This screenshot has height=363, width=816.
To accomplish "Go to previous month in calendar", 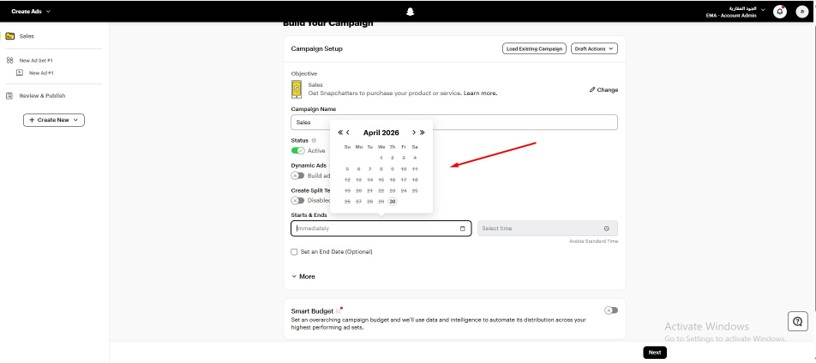I will pyautogui.click(x=348, y=133).
